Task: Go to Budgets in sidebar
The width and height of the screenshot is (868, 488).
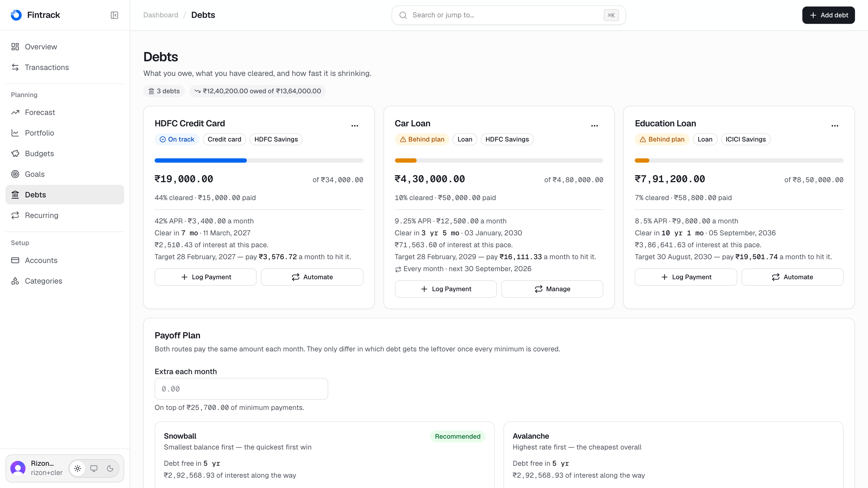Action: click(65, 153)
